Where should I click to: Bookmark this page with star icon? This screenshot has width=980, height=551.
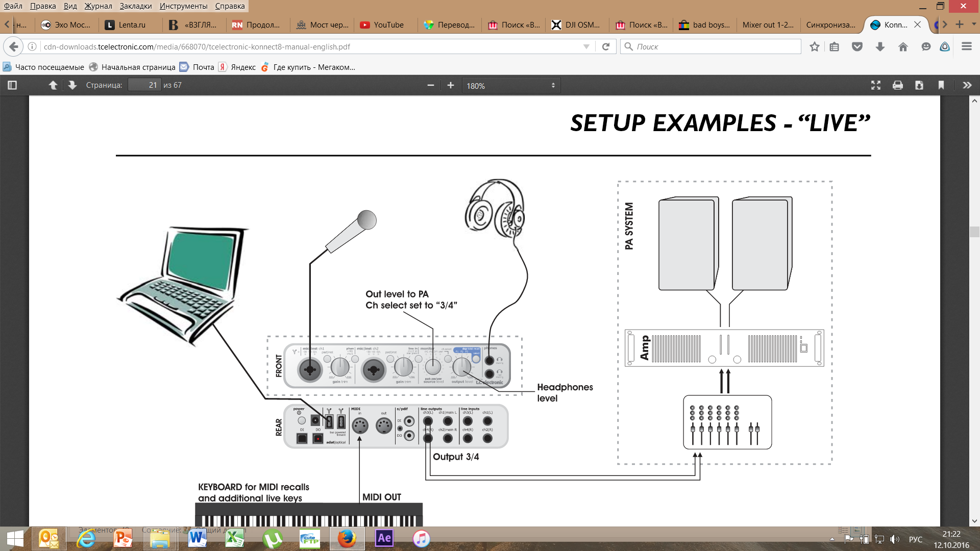click(814, 46)
